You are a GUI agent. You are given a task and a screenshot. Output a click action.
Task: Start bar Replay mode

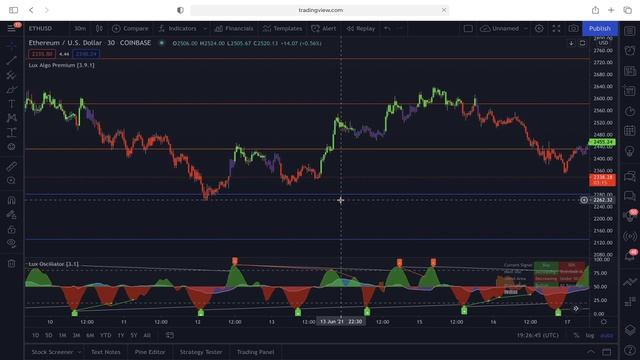tap(361, 29)
